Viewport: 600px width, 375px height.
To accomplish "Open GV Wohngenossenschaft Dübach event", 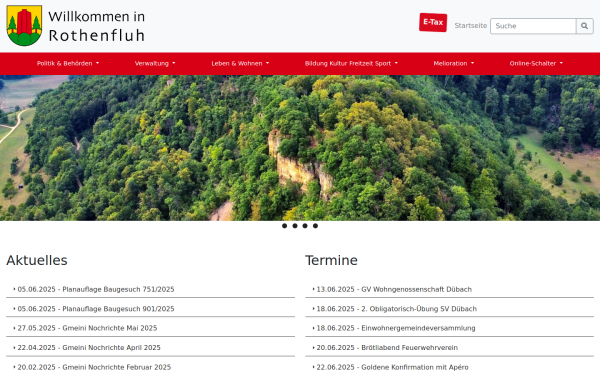I will pyautogui.click(x=394, y=289).
